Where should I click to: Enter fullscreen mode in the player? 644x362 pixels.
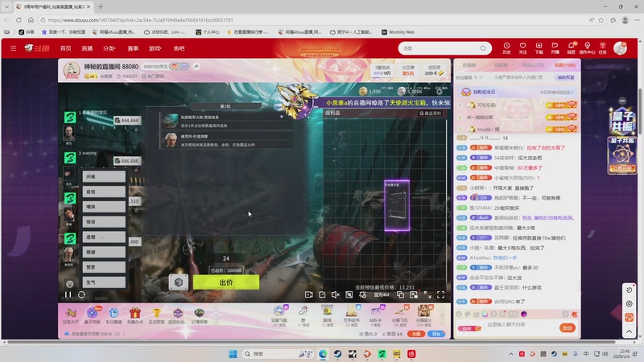pos(440,294)
